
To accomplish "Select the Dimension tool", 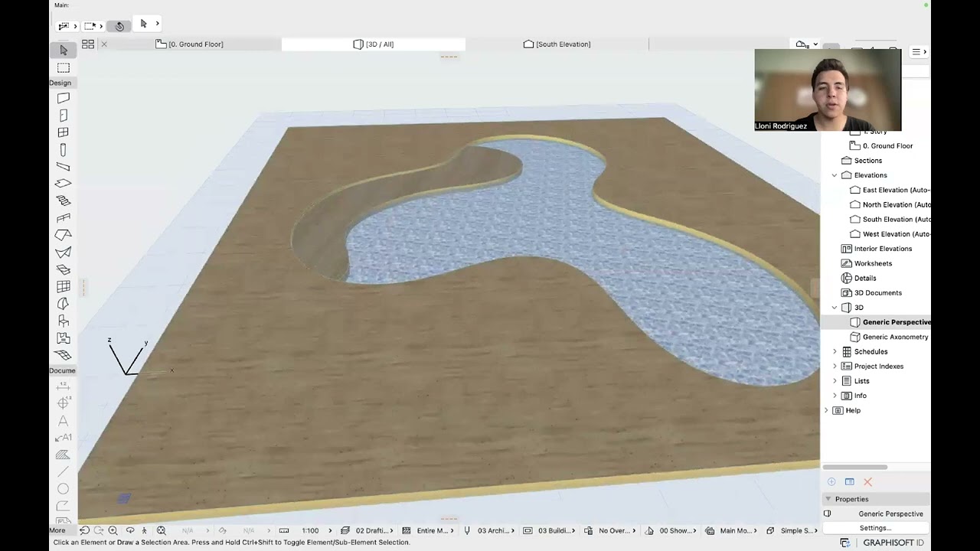I will point(64,386).
